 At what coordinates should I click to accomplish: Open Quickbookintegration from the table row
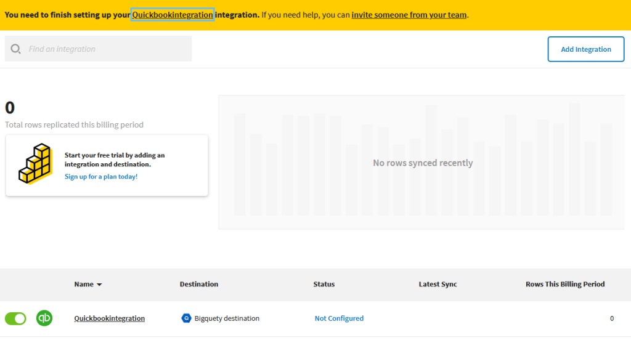coord(110,318)
